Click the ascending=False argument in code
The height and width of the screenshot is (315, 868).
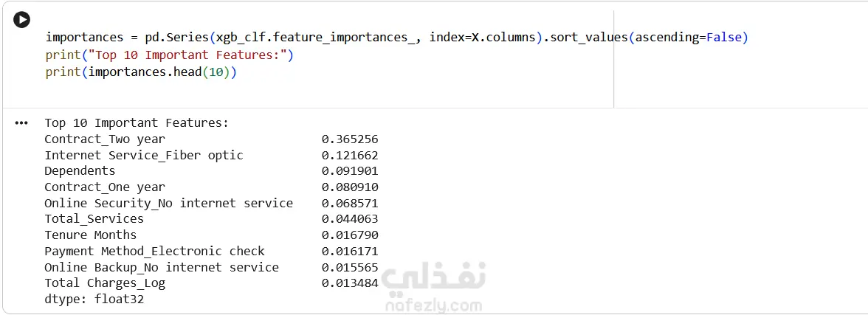(689, 38)
